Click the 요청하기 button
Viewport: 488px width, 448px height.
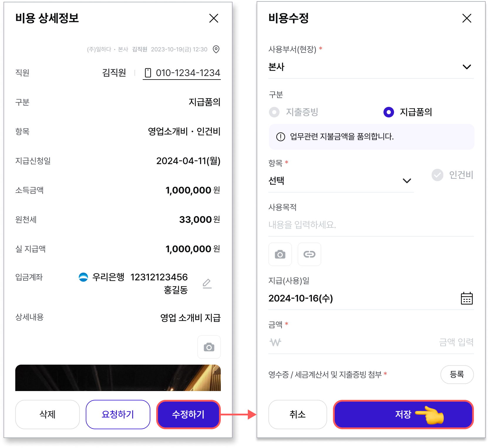pos(118,414)
